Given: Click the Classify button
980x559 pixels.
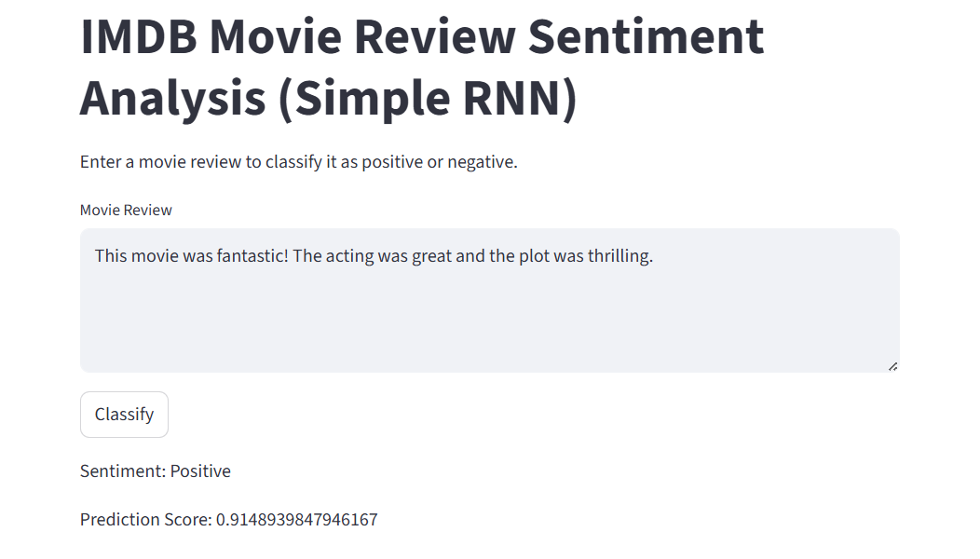Looking at the screenshot, I should 124,415.
